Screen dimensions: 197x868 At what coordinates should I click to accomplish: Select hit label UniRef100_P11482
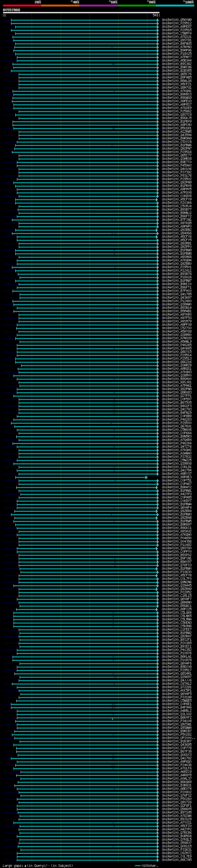177,545
